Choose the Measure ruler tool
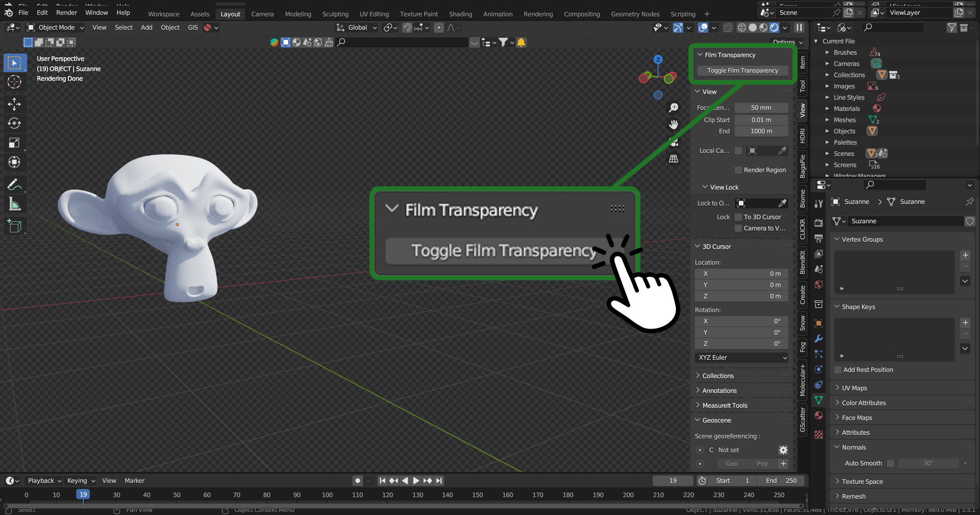The height and width of the screenshot is (515, 980). pyautogui.click(x=14, y=204)
